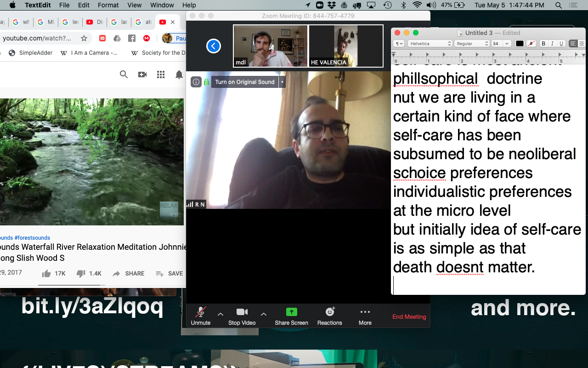This screenshot has height=368, width=588.
Task: Click Stop Video in Zoom
Action: (x=242, y=316)
